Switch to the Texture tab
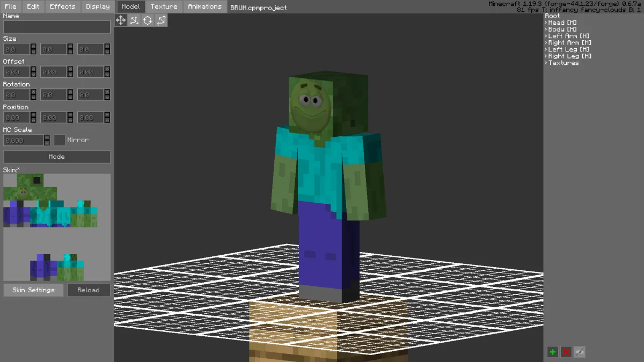 [x=164, y=6]
